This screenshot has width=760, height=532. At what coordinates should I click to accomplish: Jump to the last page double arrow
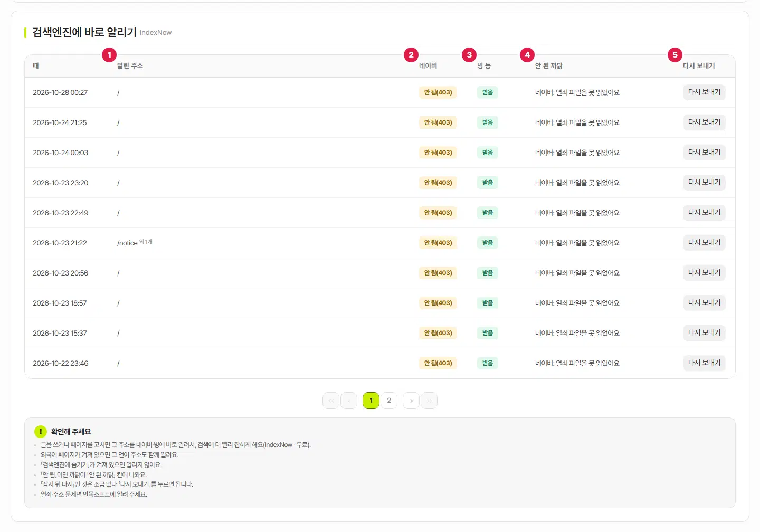pos(429,401)
